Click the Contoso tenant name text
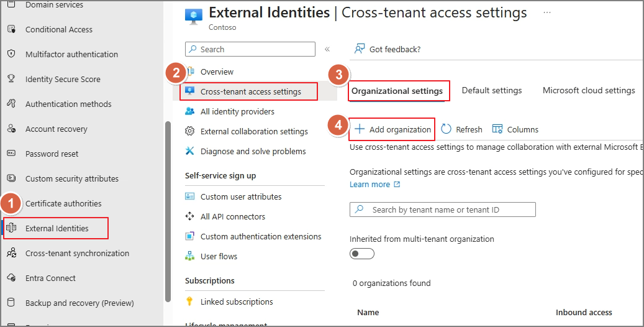Screen dimensions: 644x327 (222, 27)
